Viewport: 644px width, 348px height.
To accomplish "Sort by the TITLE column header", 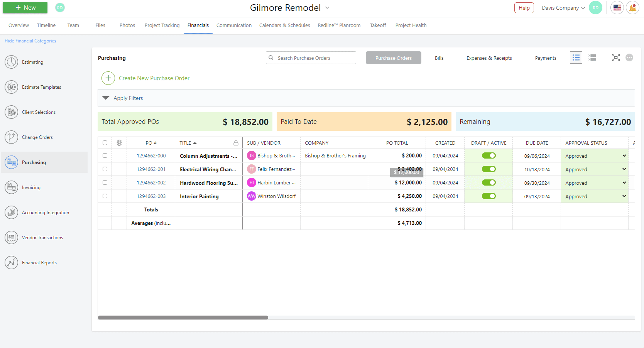I will (188, 143).
